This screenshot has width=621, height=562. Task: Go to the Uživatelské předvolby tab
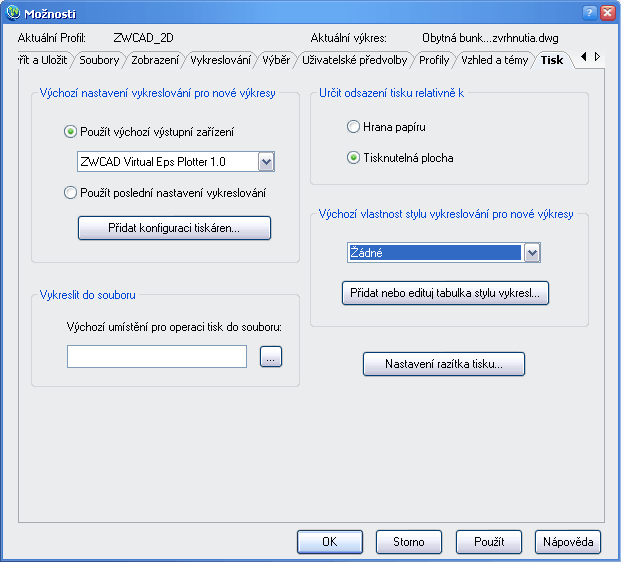(x=354, y=60)
